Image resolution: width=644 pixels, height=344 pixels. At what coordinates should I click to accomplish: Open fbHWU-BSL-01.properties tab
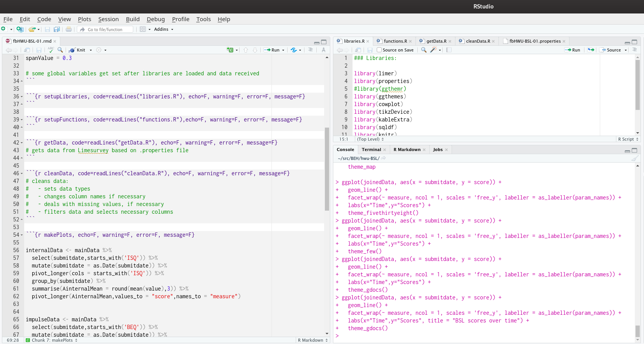click(535, 41)
